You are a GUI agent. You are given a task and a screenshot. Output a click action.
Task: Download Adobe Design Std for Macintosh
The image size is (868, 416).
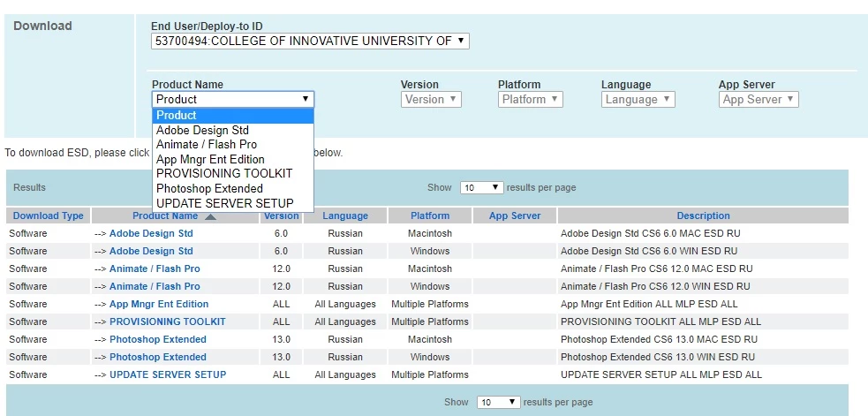pyautogui.click(x=151, y=233)
